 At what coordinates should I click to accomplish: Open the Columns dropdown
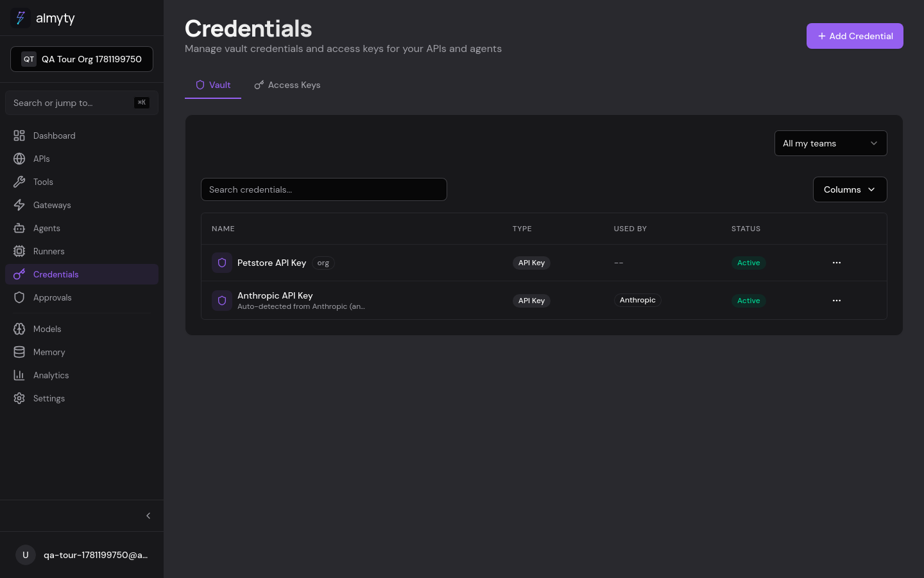(x=850, y=189)
